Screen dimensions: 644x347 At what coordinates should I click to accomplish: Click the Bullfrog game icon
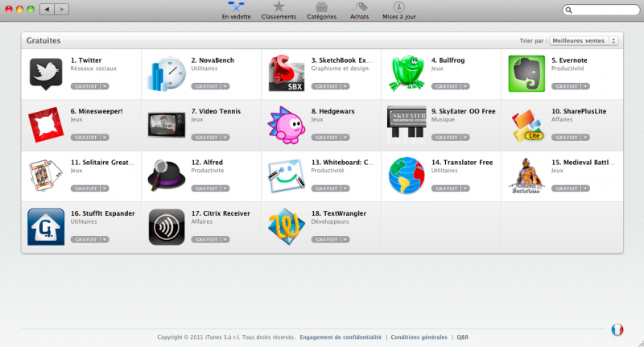(x=407, y=73)
